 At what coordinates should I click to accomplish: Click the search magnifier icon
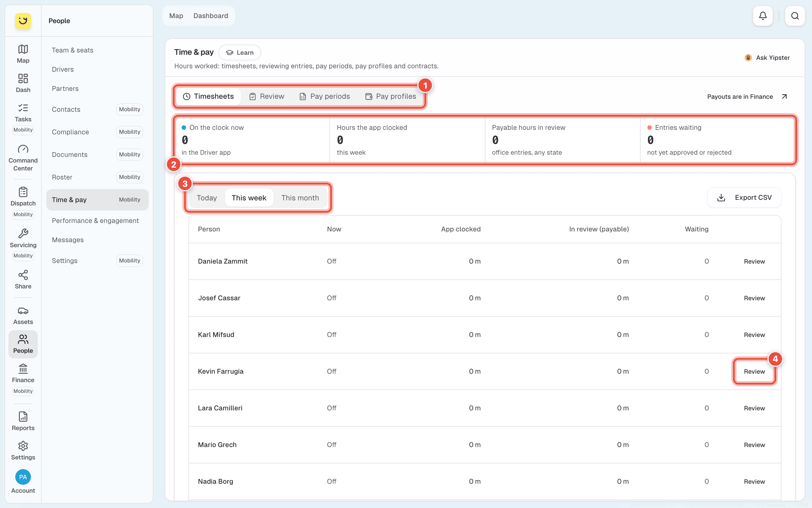[795, 16]
